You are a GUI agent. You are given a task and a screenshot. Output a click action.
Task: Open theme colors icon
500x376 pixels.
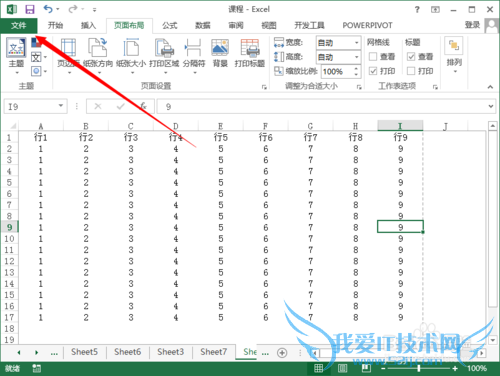click(36, 43)
